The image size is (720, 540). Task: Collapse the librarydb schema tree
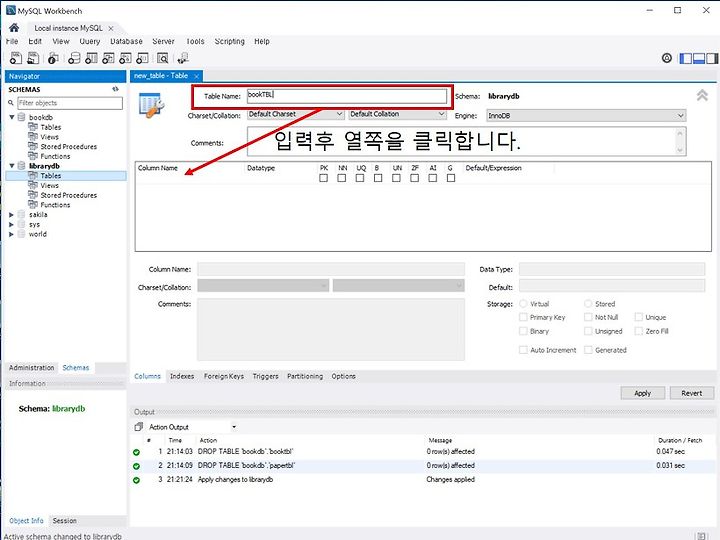[12, 166]
